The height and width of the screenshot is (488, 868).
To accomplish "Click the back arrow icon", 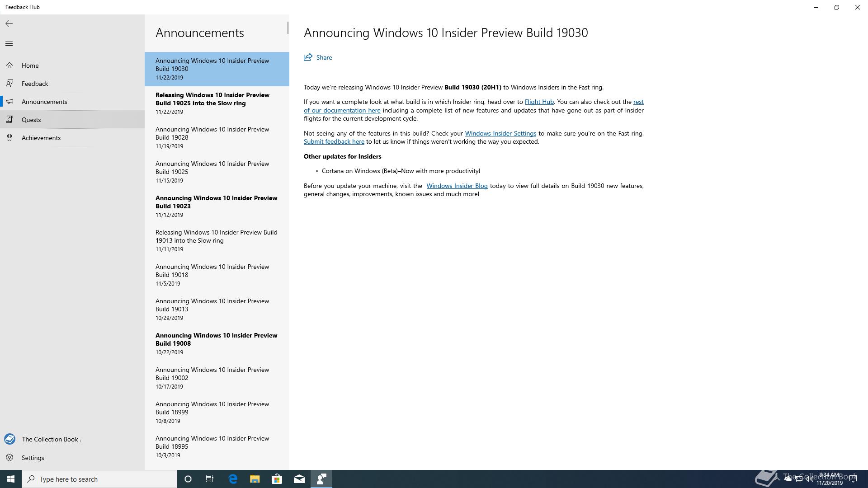I will pos(9,23).
